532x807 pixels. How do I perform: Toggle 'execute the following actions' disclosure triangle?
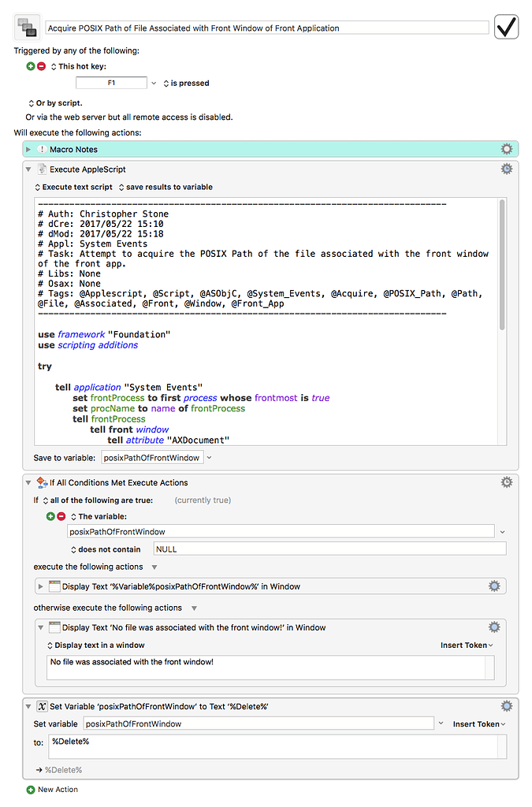coord(154,567)
